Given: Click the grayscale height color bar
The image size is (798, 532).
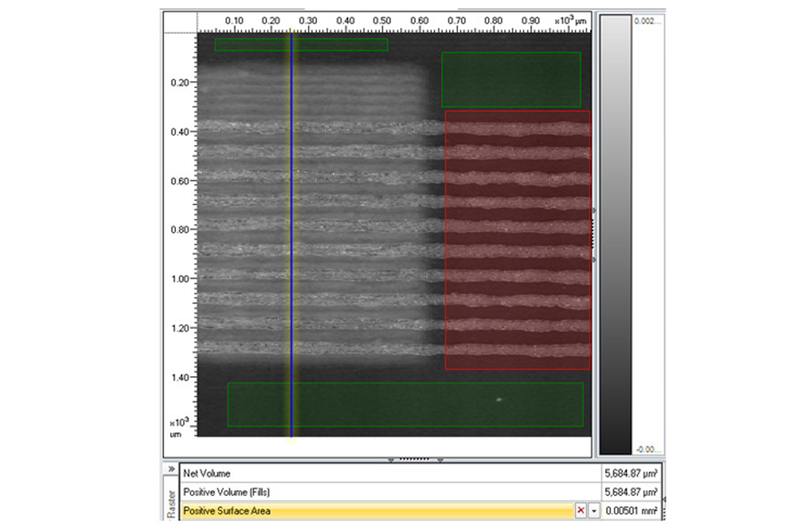Looking at the screenshot, I should (615, 233).
